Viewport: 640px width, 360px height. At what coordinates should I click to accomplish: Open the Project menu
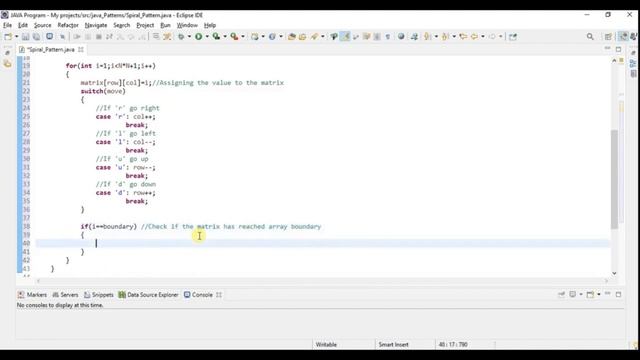[x=145, y=25]
